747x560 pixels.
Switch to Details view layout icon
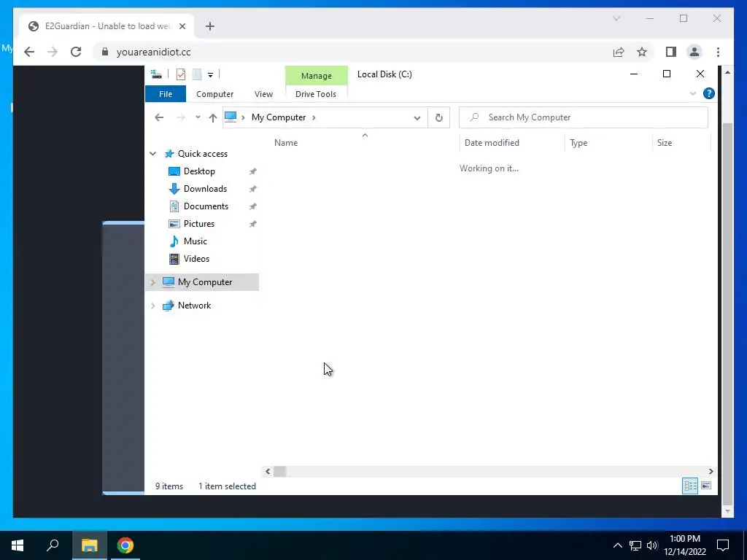click(x=690, y=486)
